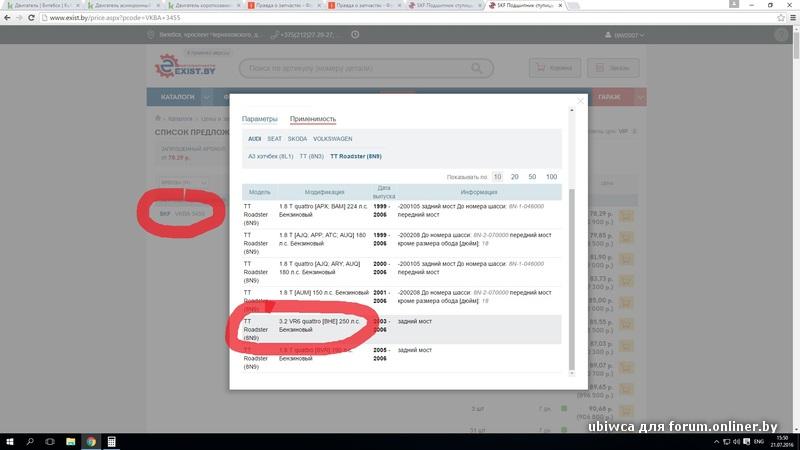Add the 87,03 р. offer to cart
The height and width of the screenshot is (450, 800).
pyautogui.click(x=626, y=346)
